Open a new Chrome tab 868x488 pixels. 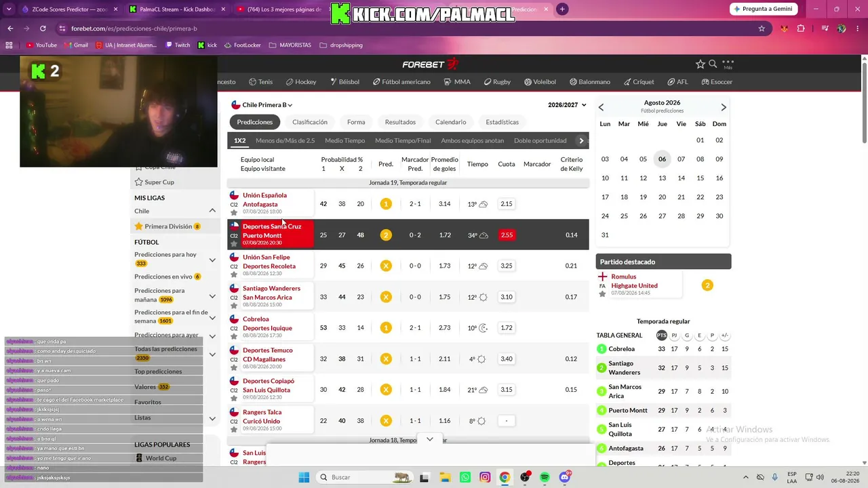point(562,9)
